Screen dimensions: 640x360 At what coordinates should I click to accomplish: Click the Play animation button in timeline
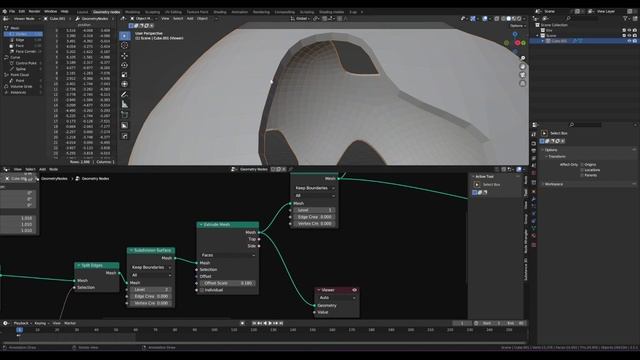pos(270,323)
